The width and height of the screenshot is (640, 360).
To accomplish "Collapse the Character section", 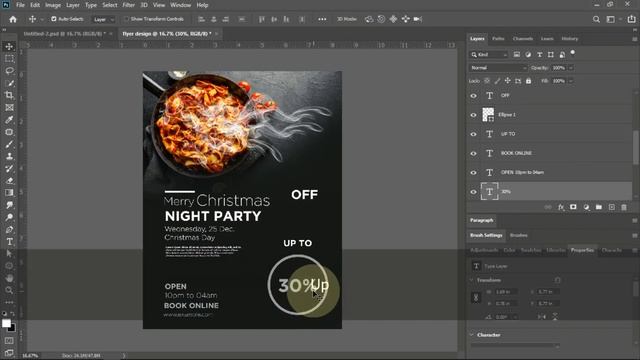I will coord(472,335).
